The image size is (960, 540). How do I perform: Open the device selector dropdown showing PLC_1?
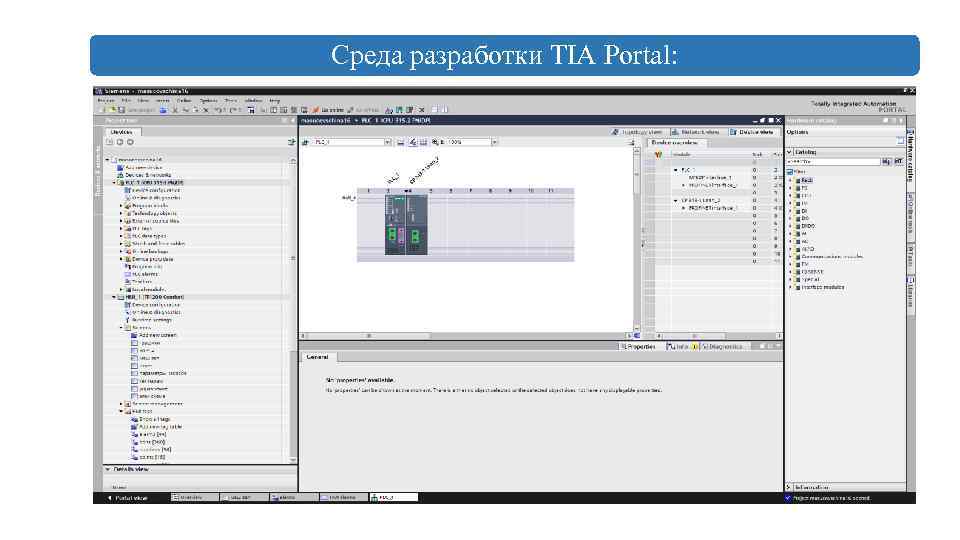[x=388, y=142]
